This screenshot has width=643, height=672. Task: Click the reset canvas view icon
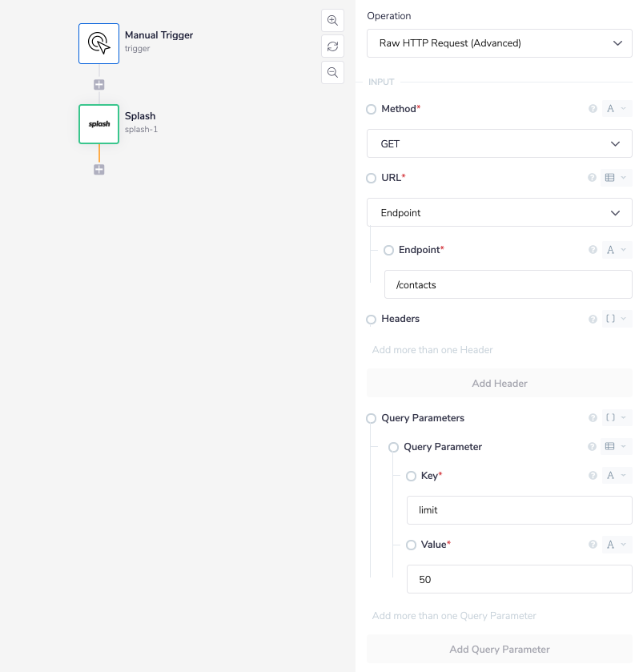[332, 46]
